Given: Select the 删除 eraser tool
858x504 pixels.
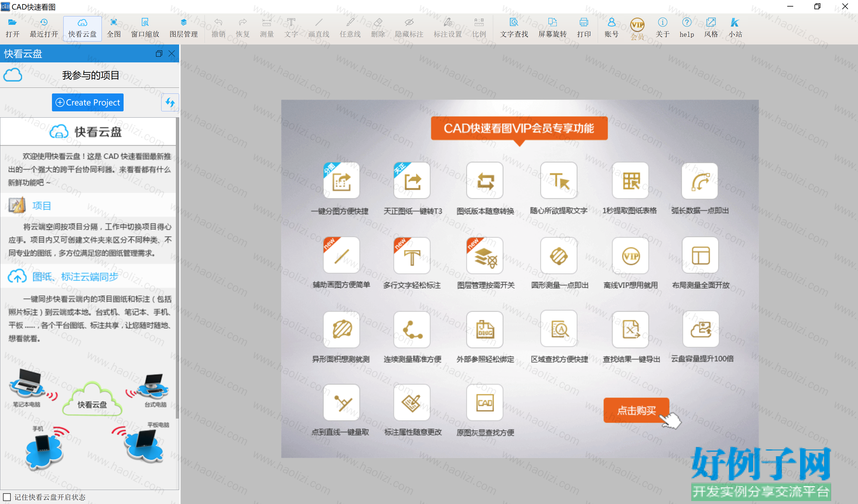Looking at the screenshot, I should [378, 28].
